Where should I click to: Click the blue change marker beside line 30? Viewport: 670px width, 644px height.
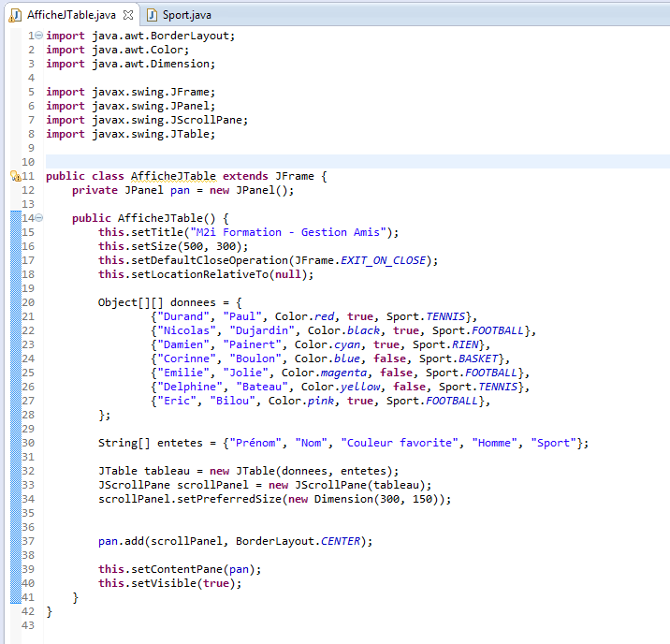(x=14, y=443)
